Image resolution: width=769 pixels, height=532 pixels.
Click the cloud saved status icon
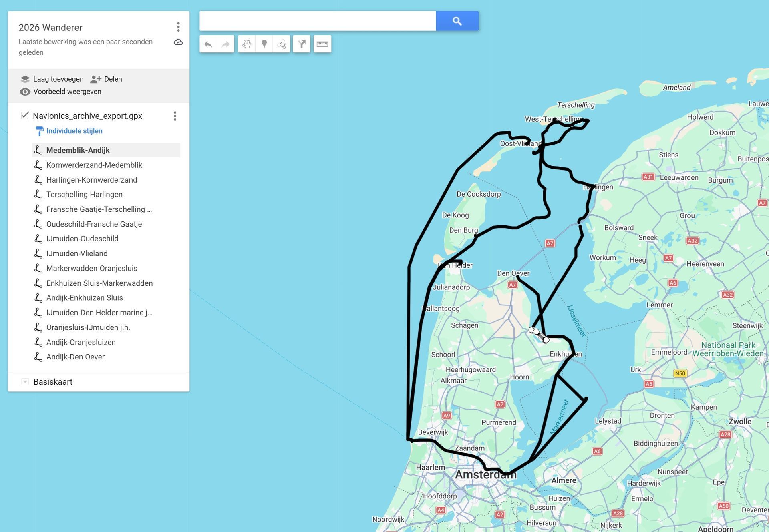[178, 42]
